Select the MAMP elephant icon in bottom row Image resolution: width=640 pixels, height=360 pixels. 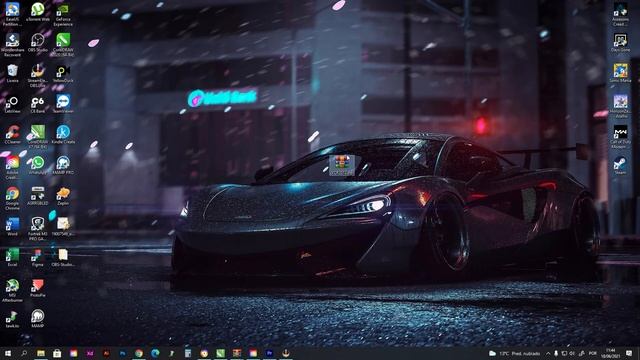coord(38,318)
